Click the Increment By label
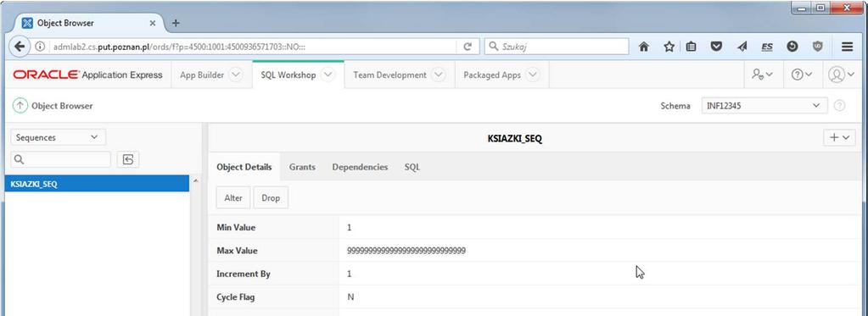The width and height of the screenshot is (868, 316). click(244, 274)
